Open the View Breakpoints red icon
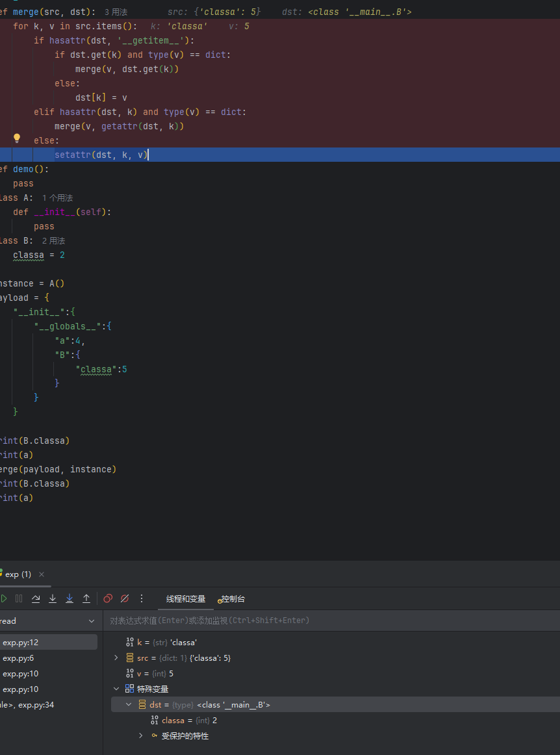Image resolution: width=560 pixels, height=755 pixels. 108,598
